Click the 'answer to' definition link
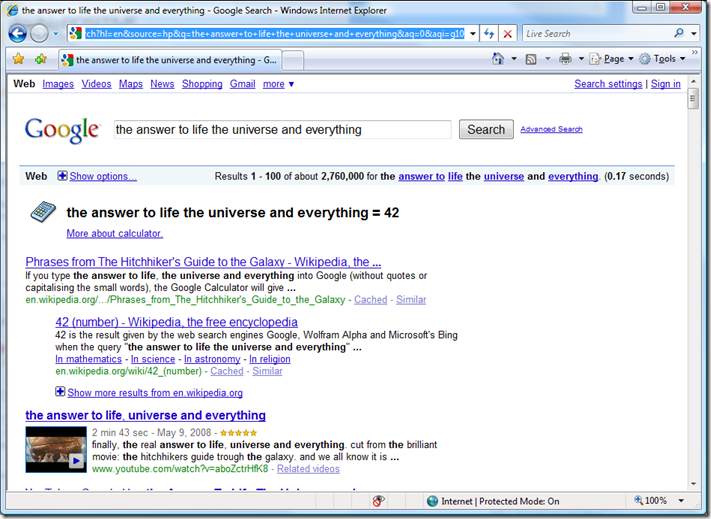The width and height of the screenshot is (711, 519). [x=421, y=176]
